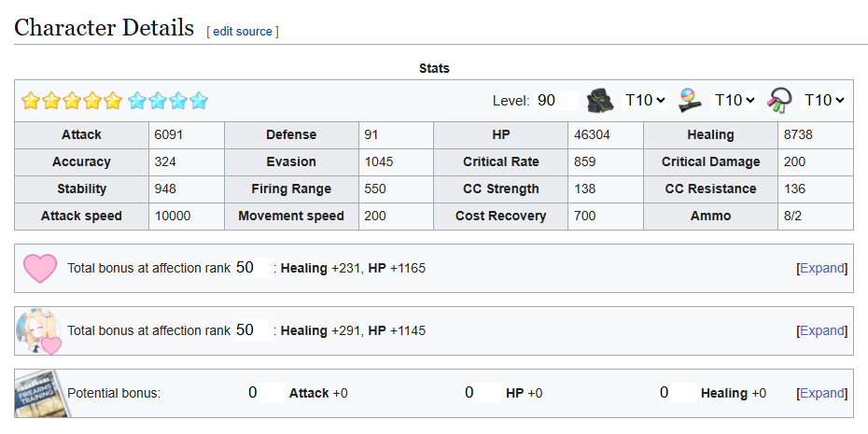The width and height of the screenshot is (868, 434).
Task: Click the Critical Damage label cell
Action: pyautogui.click(x=710, y=162)
